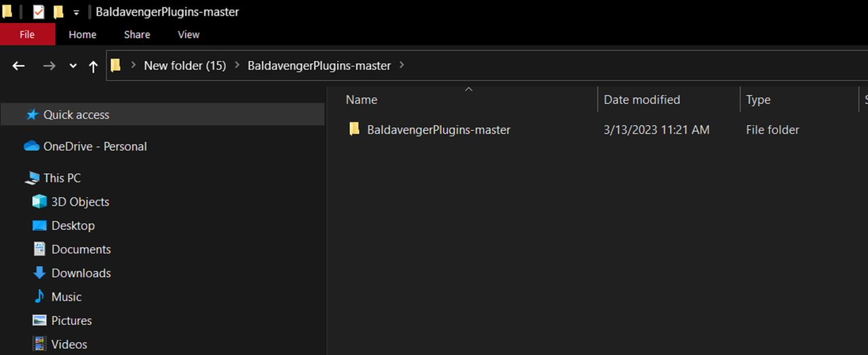Click the New folder icon in quick access toolbar

(x=59, y=12)
